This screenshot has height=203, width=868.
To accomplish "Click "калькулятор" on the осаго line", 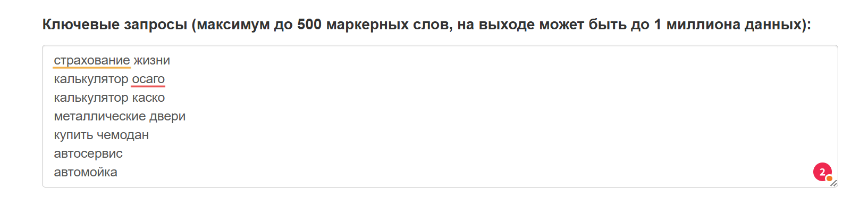I will 91,79.
